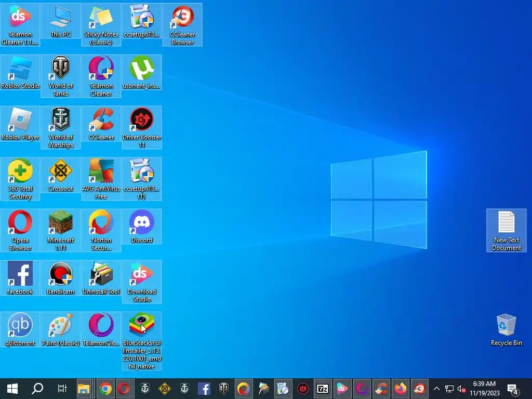Select the New Text Document file
The height and width of the screenshot is (399, 532).
click(506, 230)
